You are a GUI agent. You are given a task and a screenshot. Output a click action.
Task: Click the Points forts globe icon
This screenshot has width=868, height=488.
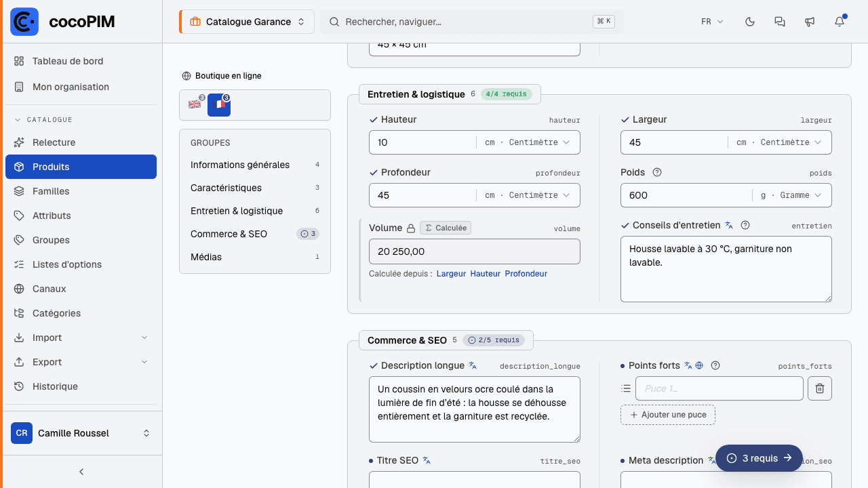click(699, 365)
